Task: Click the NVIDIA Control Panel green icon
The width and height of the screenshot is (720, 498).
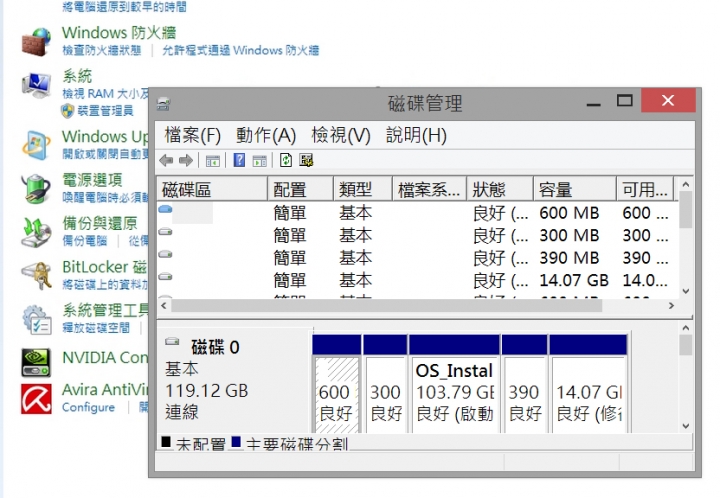Action: coord(36,363)
